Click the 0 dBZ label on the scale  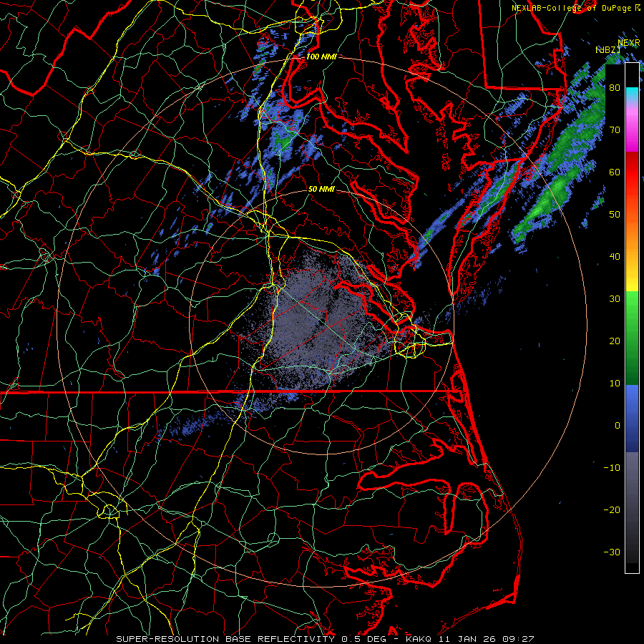pyautogui.click(x=618, y=426)
